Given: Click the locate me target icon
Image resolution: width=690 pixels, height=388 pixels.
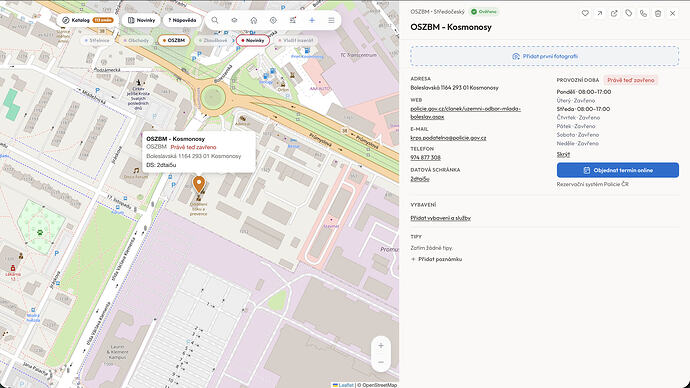Looking at the screenshot, I should [x=273, y=20].
